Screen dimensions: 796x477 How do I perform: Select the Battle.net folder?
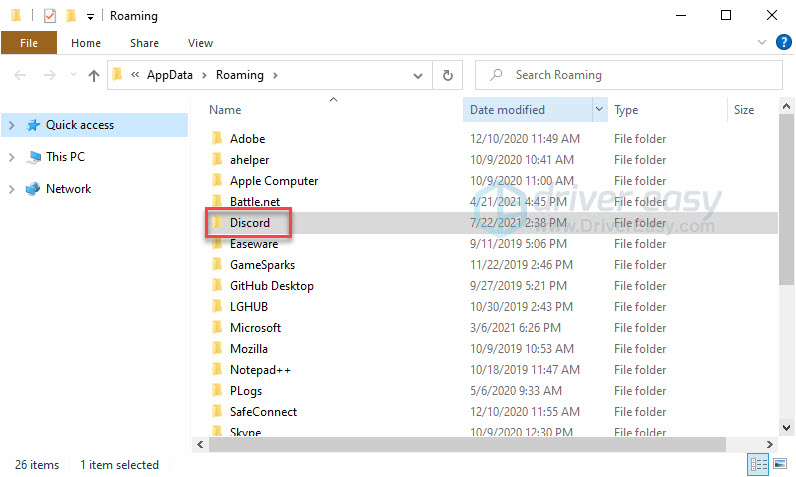[x=255, y=201]
